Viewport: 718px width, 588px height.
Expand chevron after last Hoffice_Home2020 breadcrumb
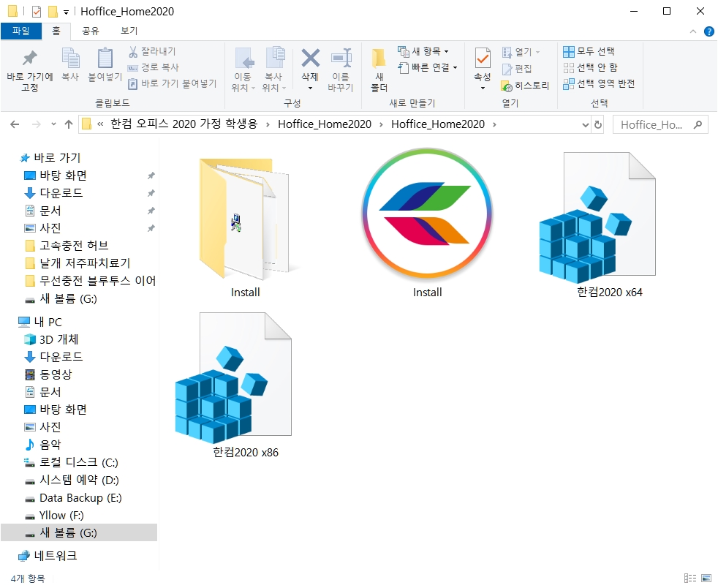494,124
